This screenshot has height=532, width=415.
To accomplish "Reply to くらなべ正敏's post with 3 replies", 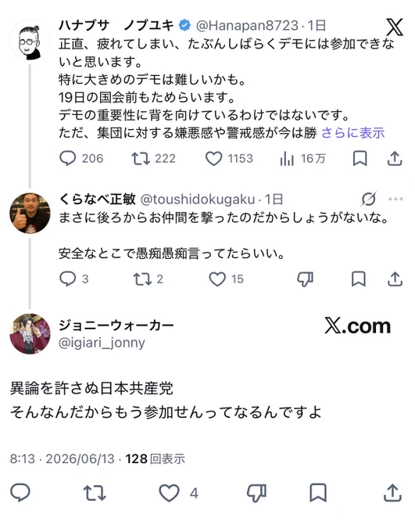I will 67,279.
